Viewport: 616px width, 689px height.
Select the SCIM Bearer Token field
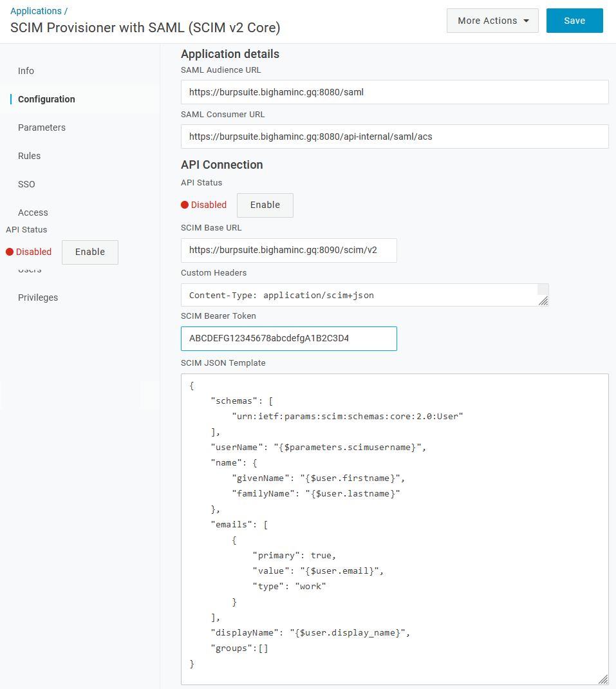point(288,339)
